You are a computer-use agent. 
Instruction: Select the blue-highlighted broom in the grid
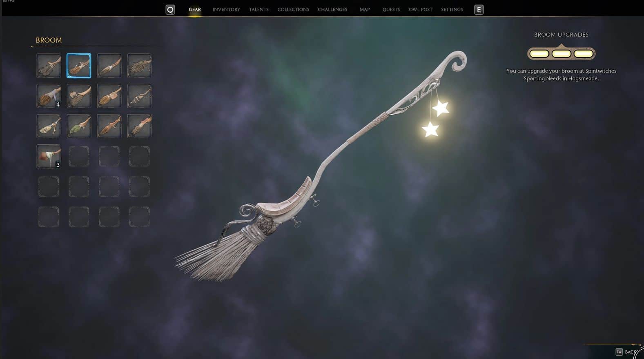[x=79, y=66]
